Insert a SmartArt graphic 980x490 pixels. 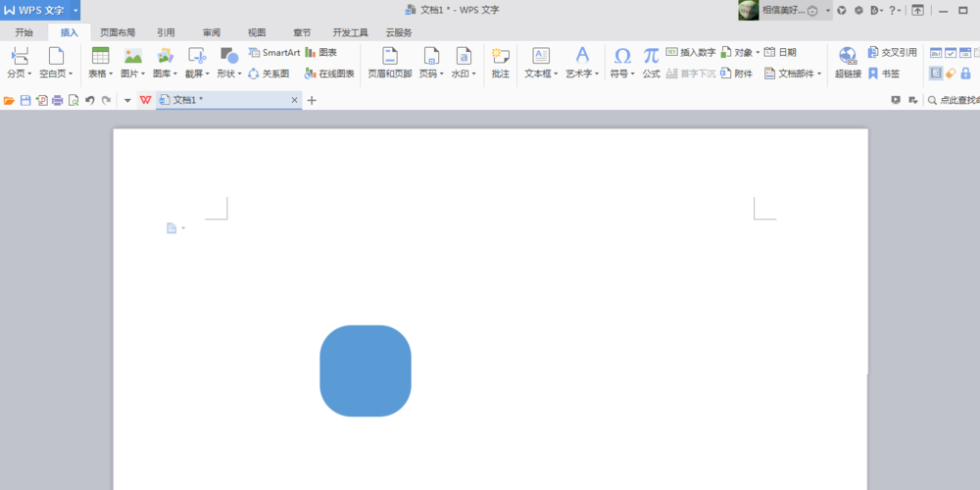point(274,53)
